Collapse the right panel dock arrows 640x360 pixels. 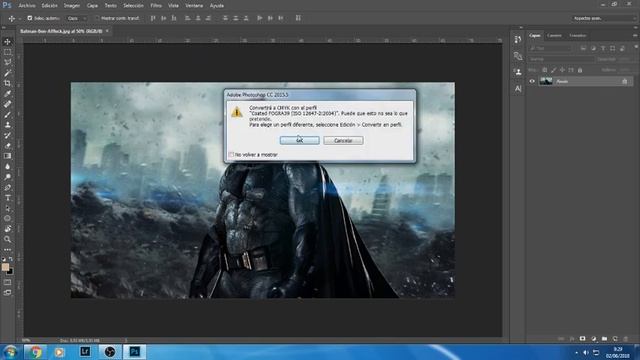(635, 27)
